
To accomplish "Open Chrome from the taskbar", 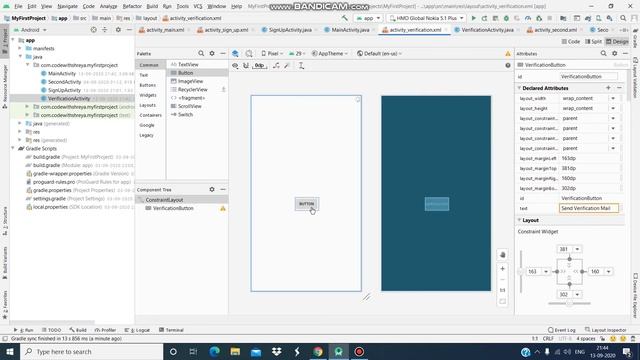I will click(x=318, y=351).
